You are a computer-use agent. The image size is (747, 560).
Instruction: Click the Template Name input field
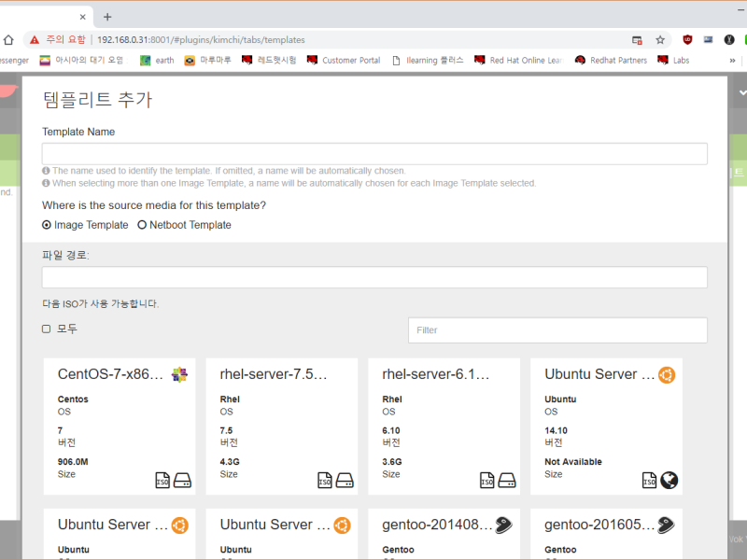pyautogui.click(x=374, y=154)
